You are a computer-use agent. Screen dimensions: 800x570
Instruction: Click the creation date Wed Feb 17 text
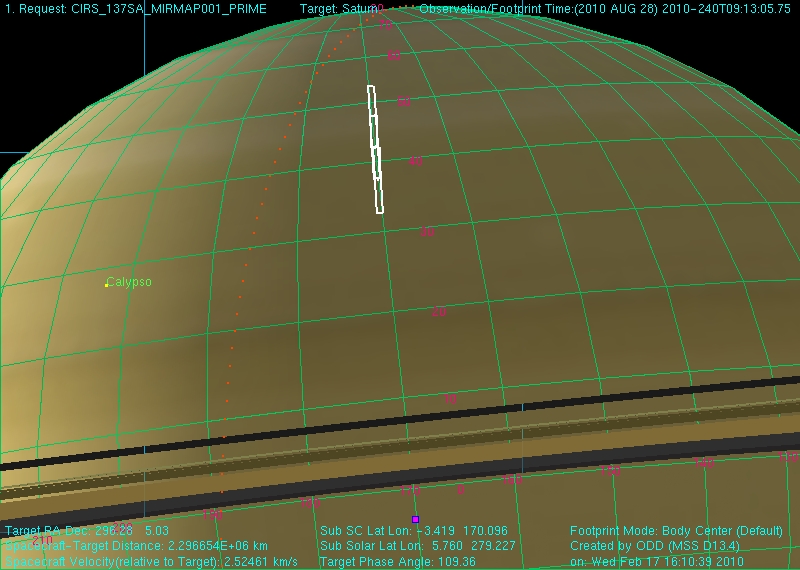click(x=670, y=562)
